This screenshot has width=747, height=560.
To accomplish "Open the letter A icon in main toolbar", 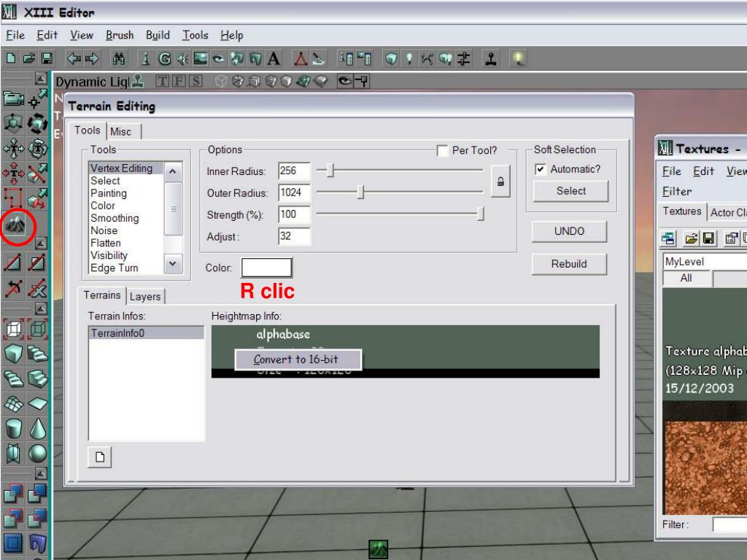I will (x=274, y=58).
